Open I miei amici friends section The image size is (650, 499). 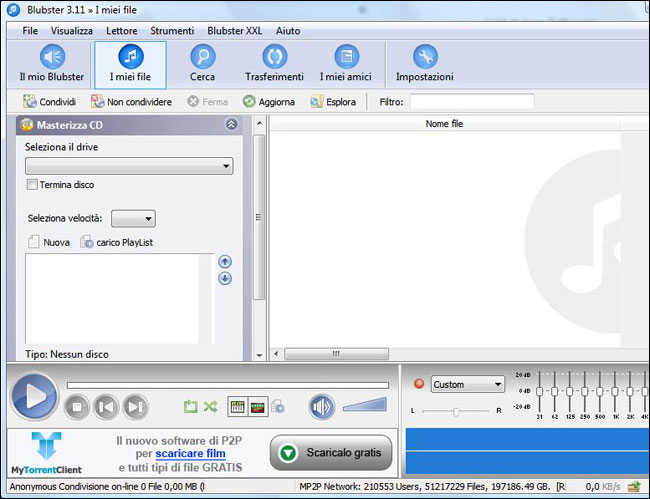346,63
